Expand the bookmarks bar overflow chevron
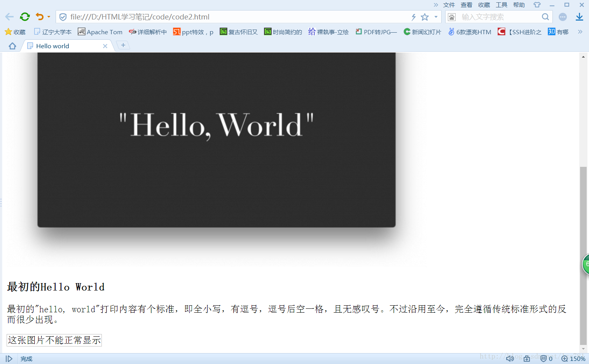The width and height of the screenshot is (589, 364). [580, 32]
